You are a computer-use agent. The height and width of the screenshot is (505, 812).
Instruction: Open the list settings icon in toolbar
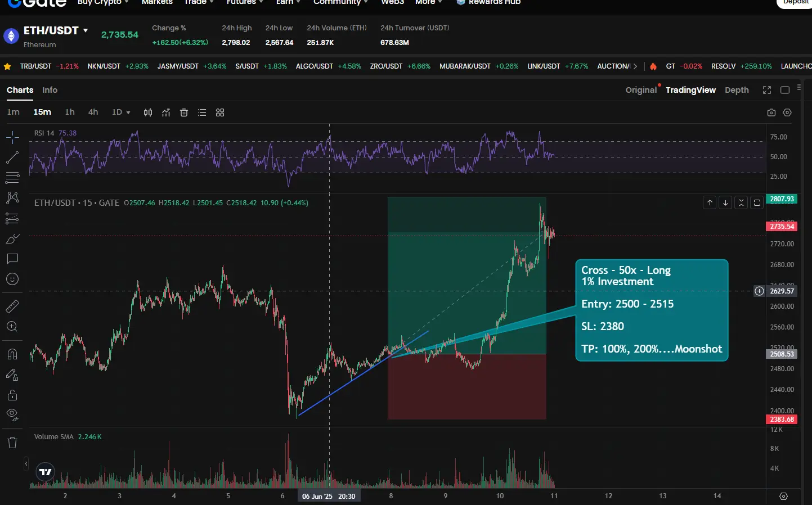202,112
